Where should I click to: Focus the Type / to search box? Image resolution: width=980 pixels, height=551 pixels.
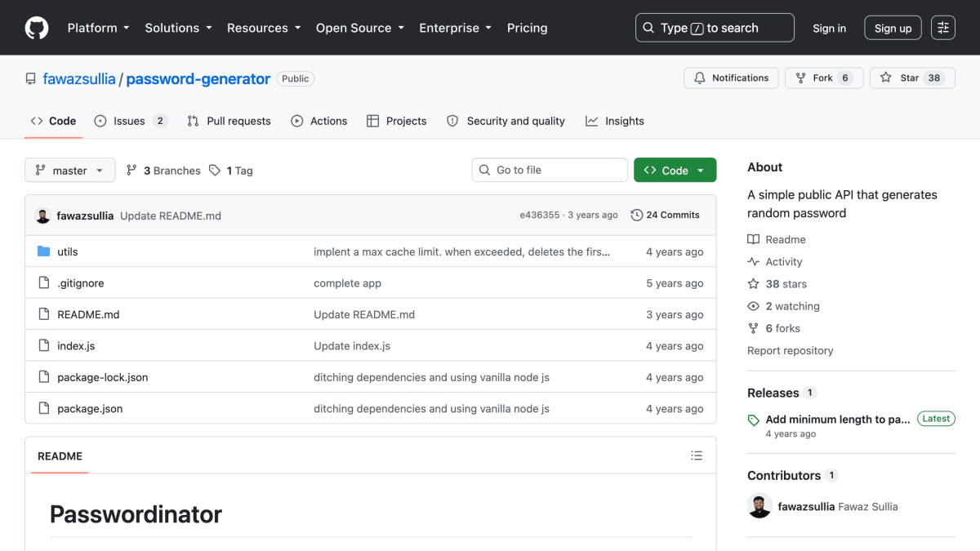(715, 28)
